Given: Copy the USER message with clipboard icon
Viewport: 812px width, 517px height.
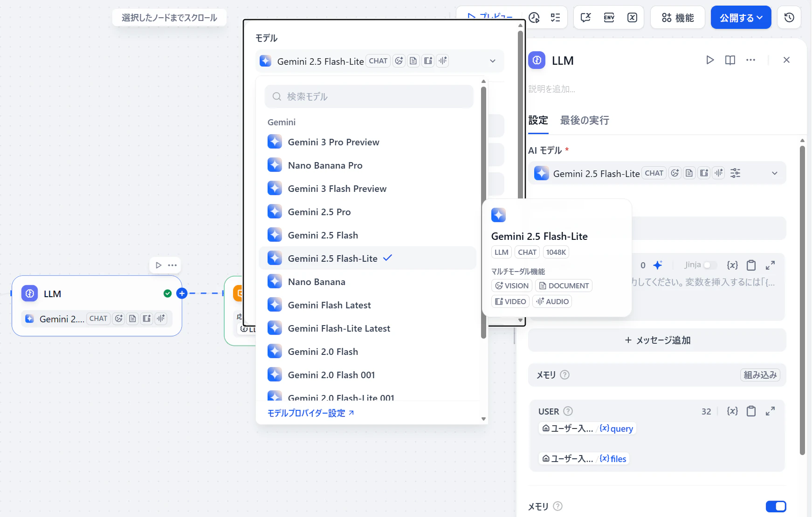Looking at the screenshot, I should point(751,411).
